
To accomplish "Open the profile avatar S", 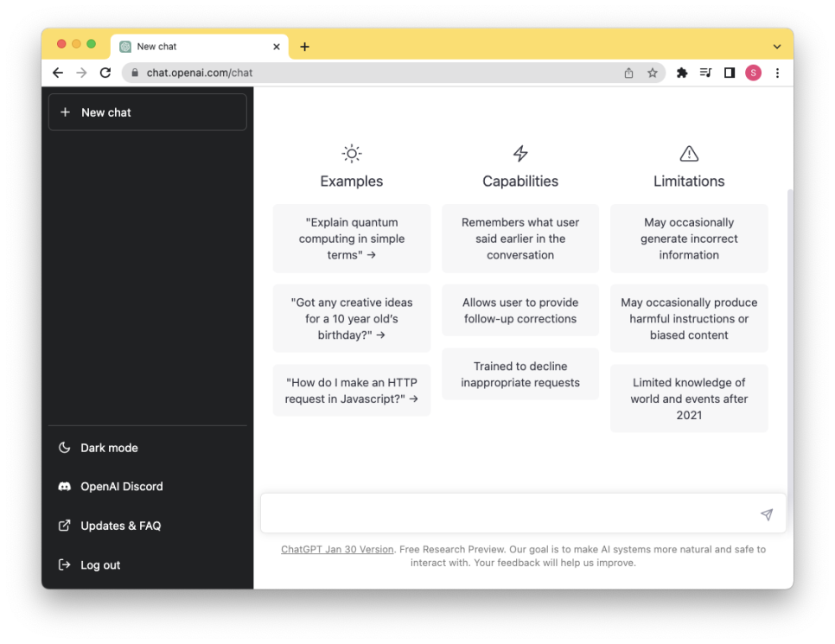I will tap(753, 73).
